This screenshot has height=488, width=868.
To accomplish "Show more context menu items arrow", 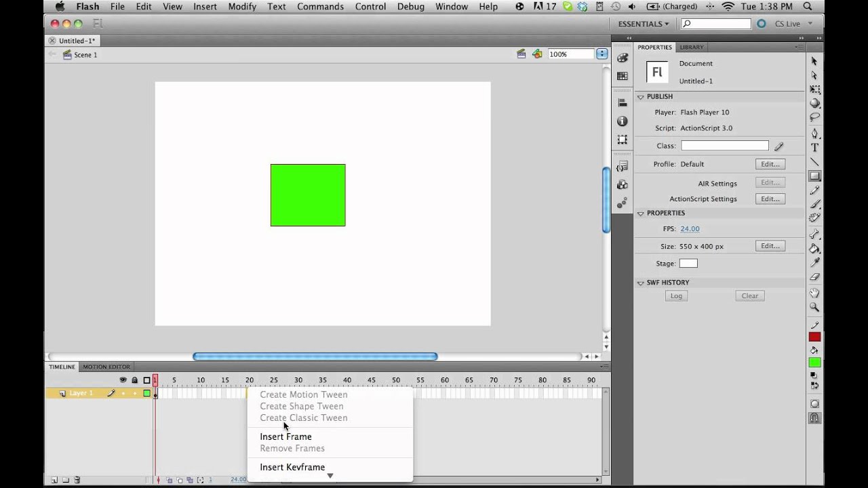I will (x=330, y=476).
